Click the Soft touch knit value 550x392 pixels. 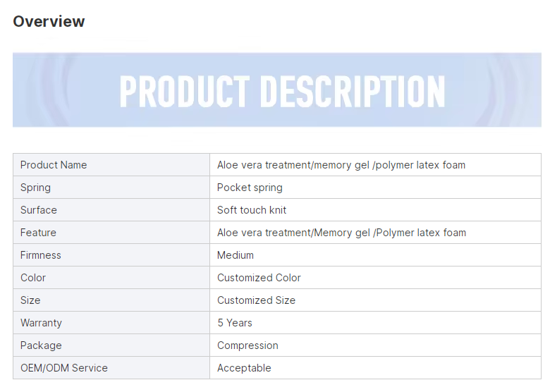[x=252, y=210]
